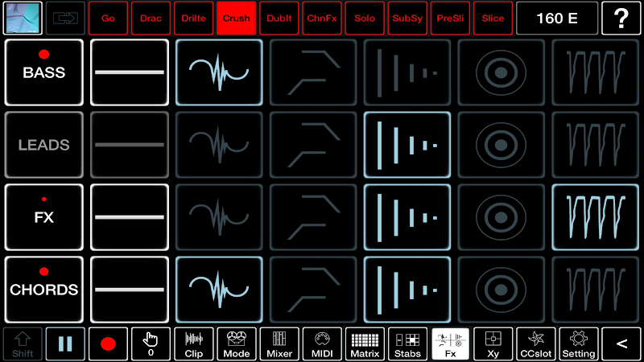Pause playback

point(65,344)
